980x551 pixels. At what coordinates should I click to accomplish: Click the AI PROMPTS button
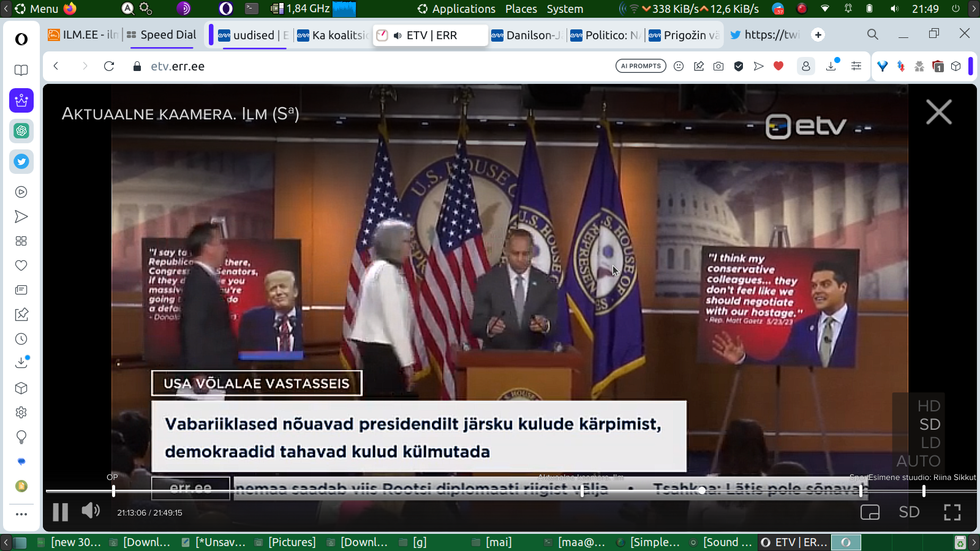point(641,66)
